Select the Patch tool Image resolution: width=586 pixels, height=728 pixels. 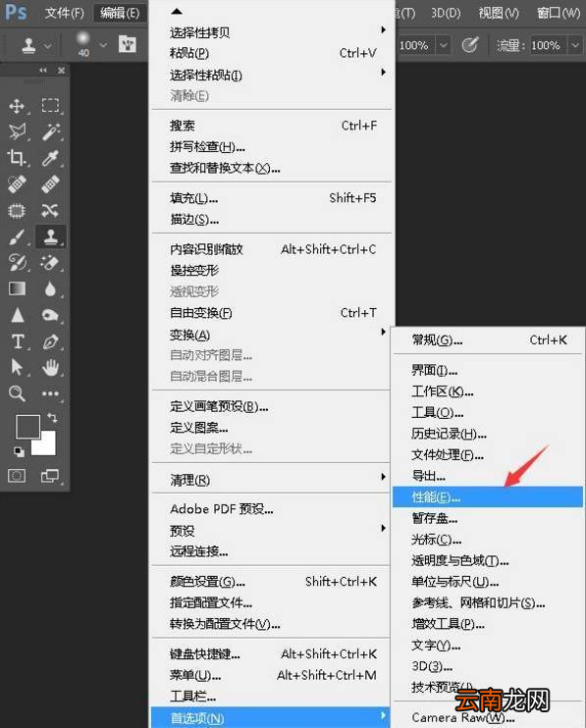[x=17, y=211]
